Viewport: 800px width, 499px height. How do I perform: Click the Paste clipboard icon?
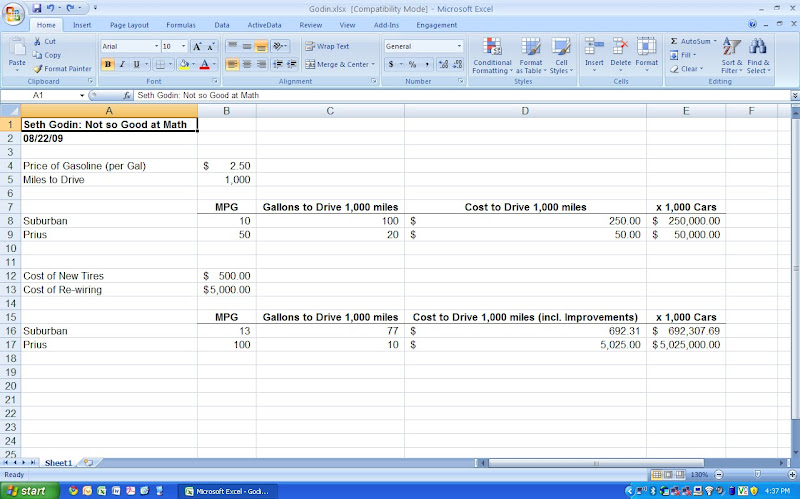tap(17, 47)
